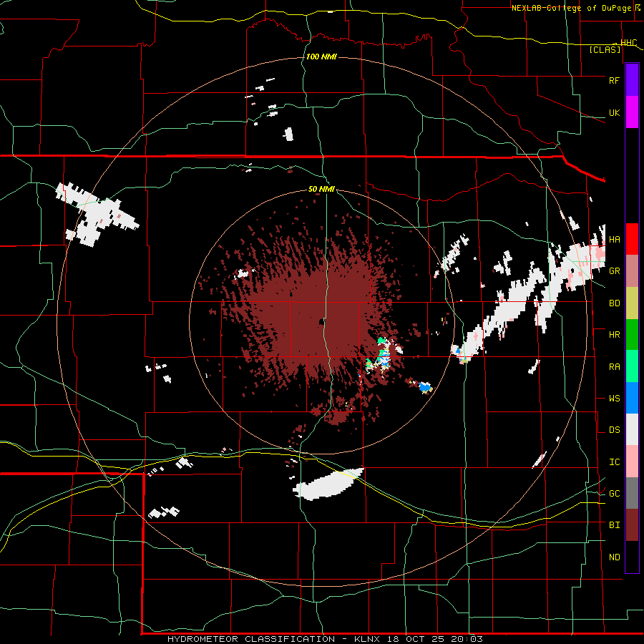Click the ND legend label
Image resolution: width=644 pixels, height=644 pixels.
pyautogui.click(x=614, y=557)
